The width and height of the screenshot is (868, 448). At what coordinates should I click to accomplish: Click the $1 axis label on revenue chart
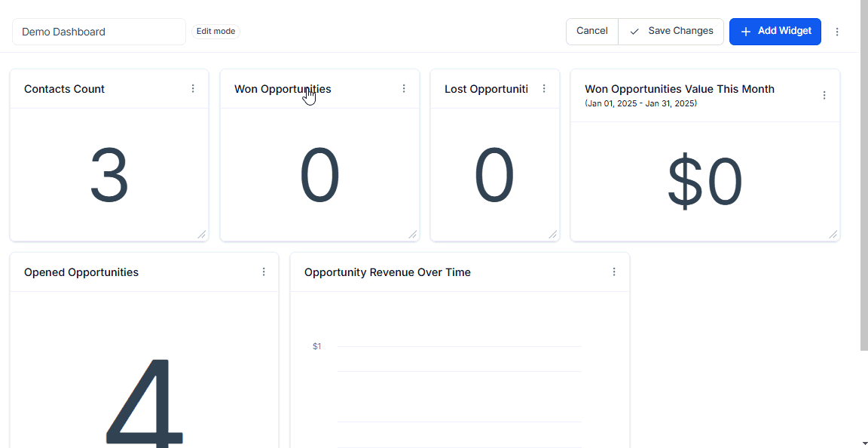click(x=316, y=346)
